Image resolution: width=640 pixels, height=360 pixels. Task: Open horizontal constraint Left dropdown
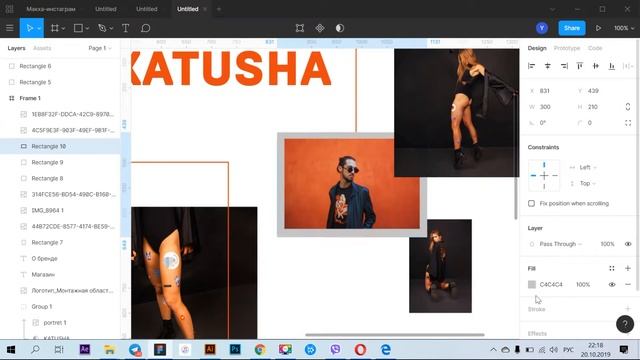coord(588,167)
